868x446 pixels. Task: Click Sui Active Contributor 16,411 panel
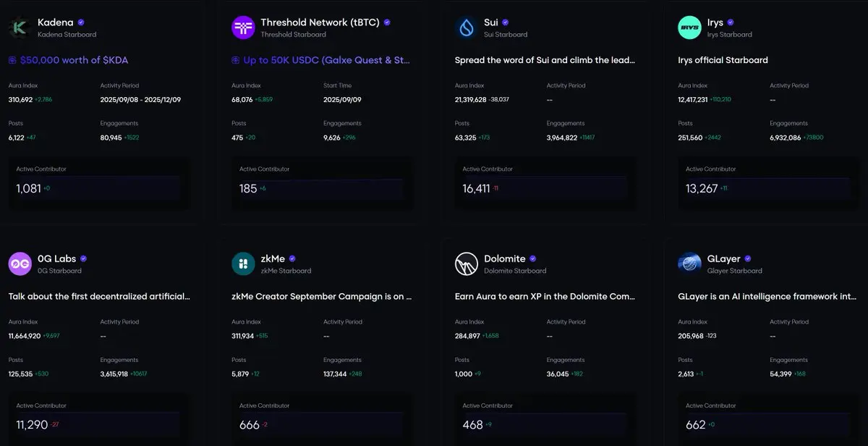(546, 183)
